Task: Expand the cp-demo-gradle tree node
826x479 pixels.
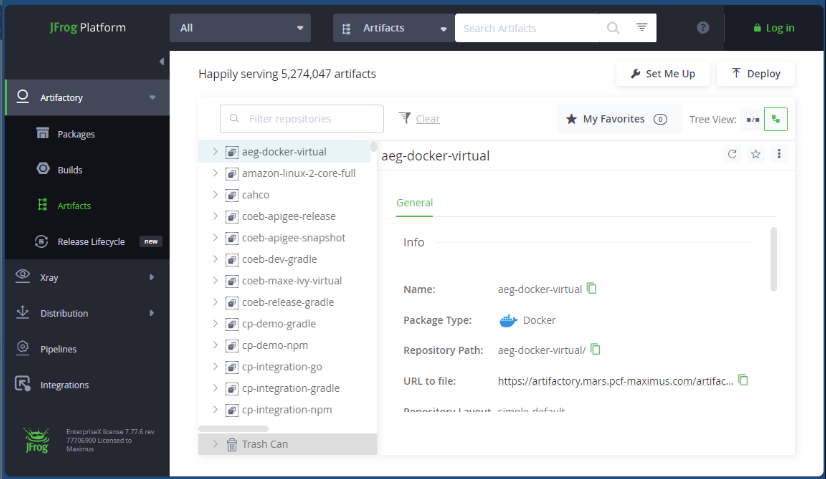Action: pyautogui.click(x=215, y=324)
